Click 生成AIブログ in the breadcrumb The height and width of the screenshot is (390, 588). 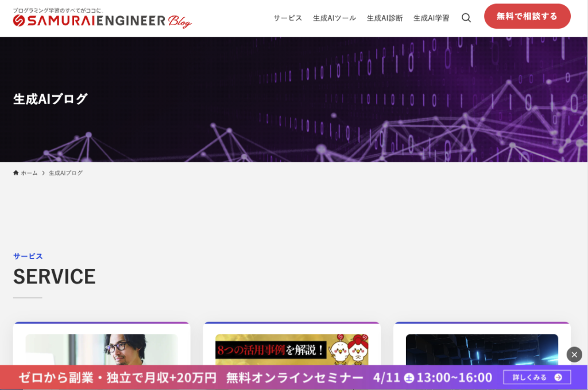point(65,173)
